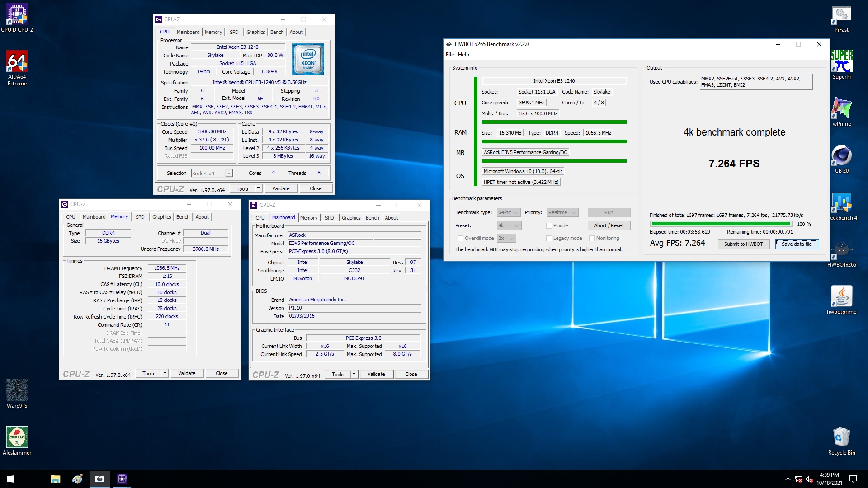
Task: Open the CPUID CPU-Z desktop shortcut
Action: click(17, 18)
